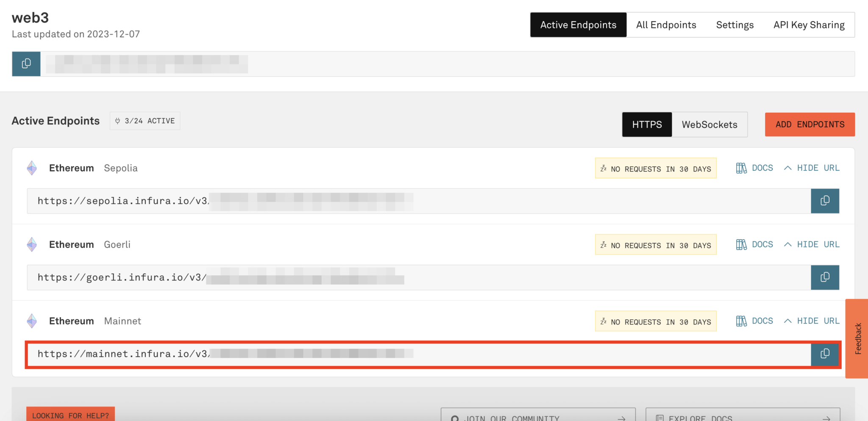Open Docs for Ethereum Goerli
Viewport: 868px width, 421px height.
click(754, 245)
